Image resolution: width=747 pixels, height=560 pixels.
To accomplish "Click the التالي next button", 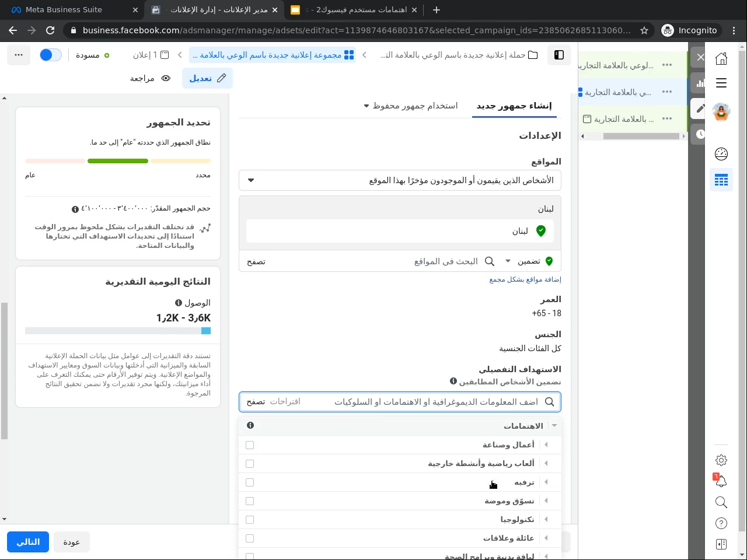I will (28, 542).
